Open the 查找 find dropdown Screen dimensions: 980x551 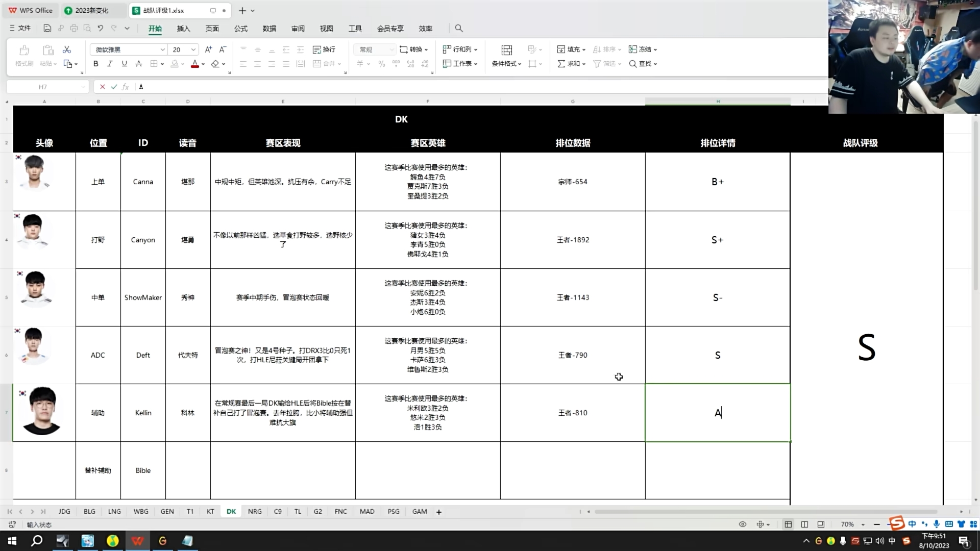(x=643, y=64)
